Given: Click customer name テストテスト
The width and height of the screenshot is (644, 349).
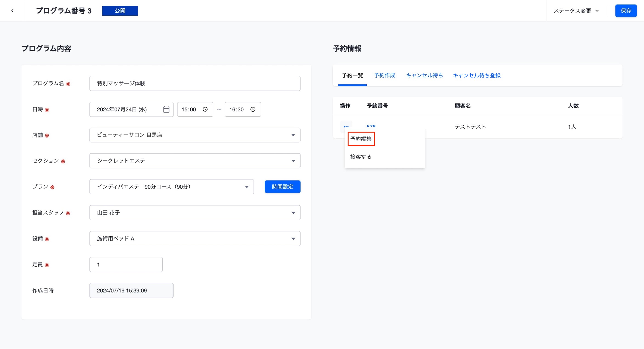Looking at the screenshot, I should click(x=470, y=127).
